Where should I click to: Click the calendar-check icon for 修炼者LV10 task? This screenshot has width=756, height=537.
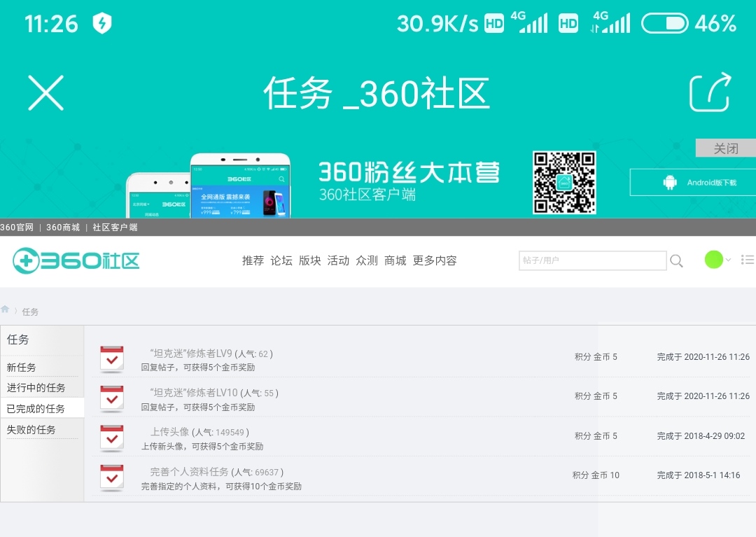[112, 398]
